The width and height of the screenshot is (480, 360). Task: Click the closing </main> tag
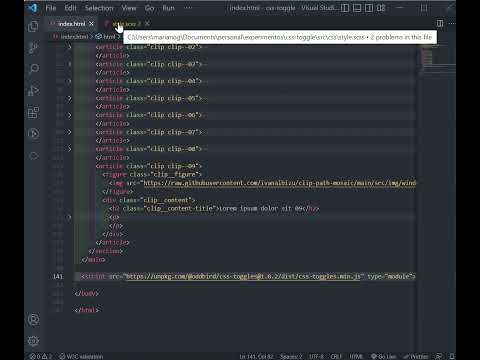tap(94, 260)
